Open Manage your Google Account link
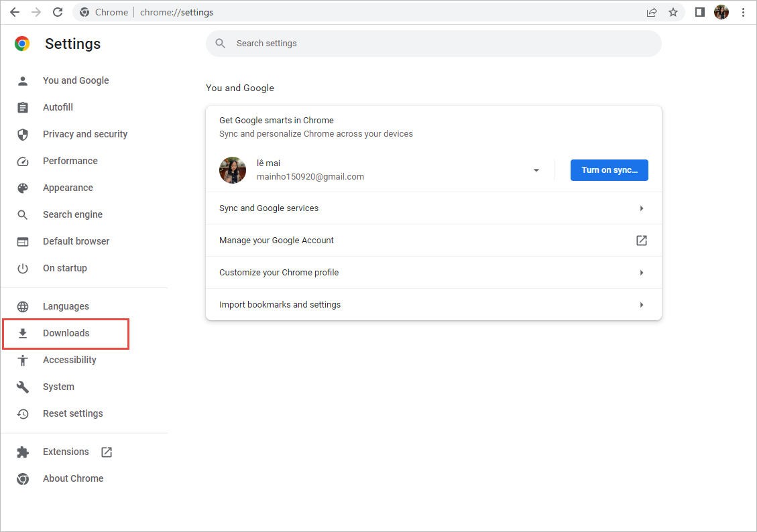The height and width of the screenshot is (532, 757). (433, 241)
